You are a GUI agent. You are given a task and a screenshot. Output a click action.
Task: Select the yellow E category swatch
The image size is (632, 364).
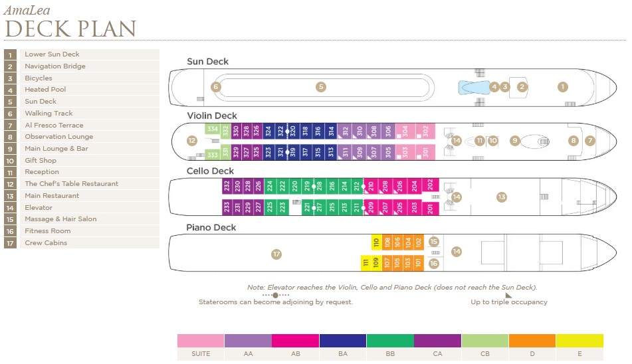click(x=579, y=341)
